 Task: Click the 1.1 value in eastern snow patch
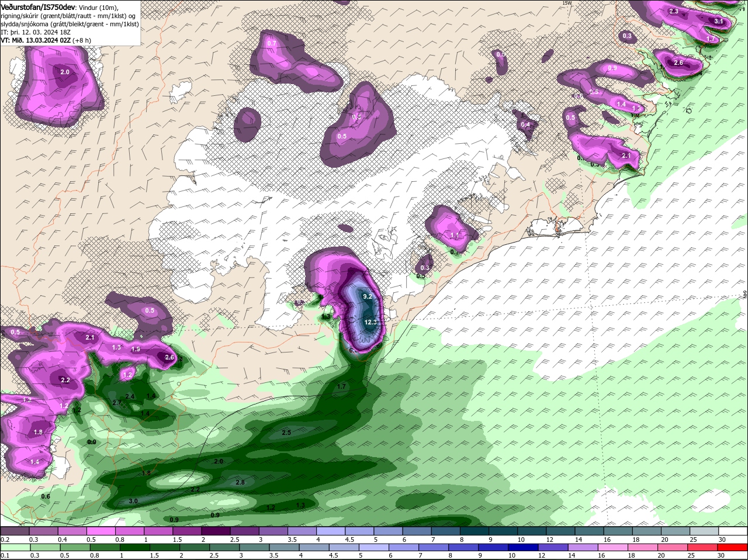[x=455, y=235]
